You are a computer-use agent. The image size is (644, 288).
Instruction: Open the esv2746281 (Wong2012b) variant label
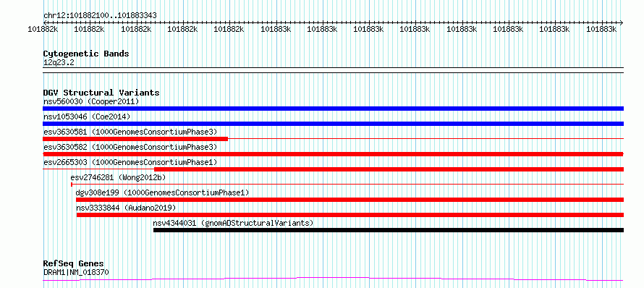tap(118, 177)
